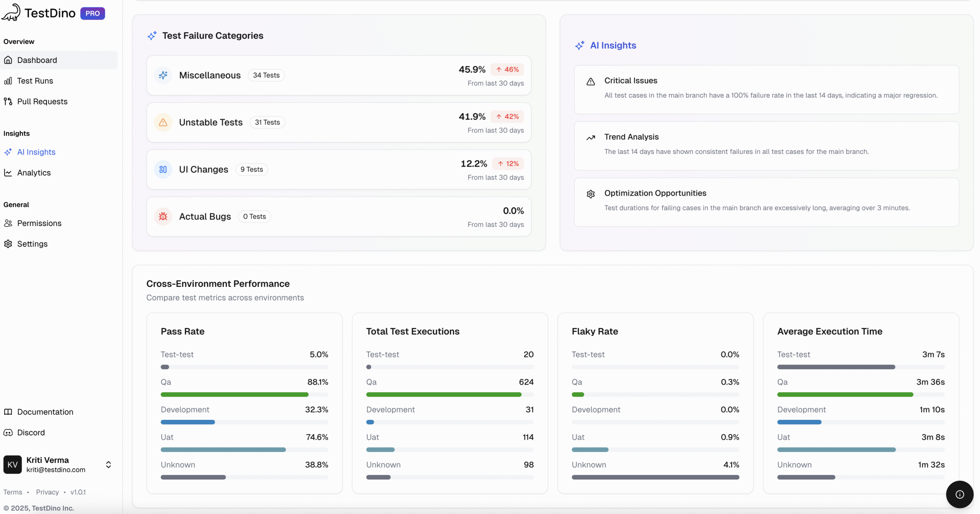Open Discord from the sidebar icon
980x514 pixels.
(x=8, y=432)
